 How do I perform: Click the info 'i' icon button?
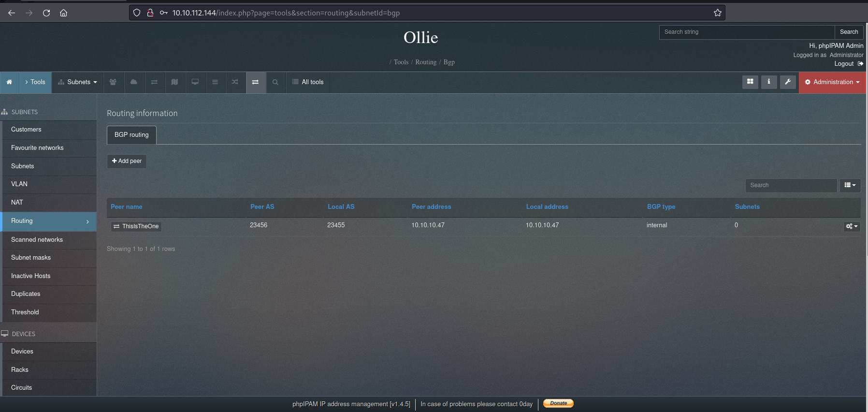pyautogui.click(x=769, y=82)
